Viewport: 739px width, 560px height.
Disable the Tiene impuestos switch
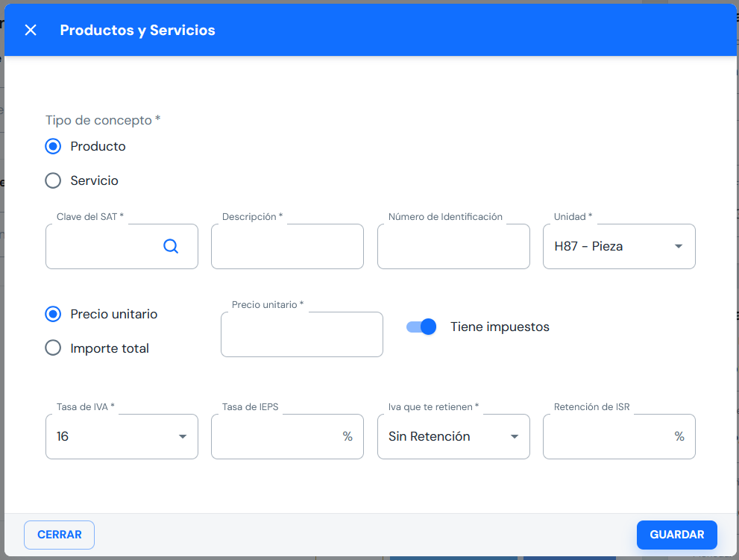422,327
